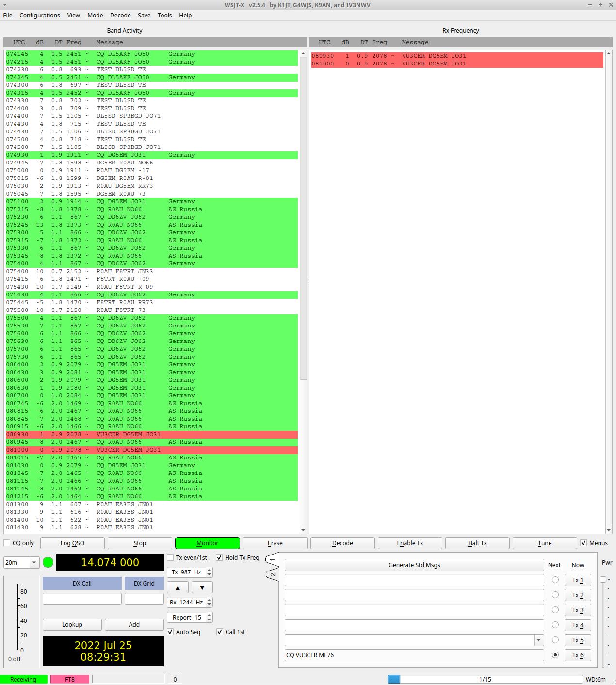Uncheck Auto Seq option
This screenshot has width=616, height=685.
184,632
